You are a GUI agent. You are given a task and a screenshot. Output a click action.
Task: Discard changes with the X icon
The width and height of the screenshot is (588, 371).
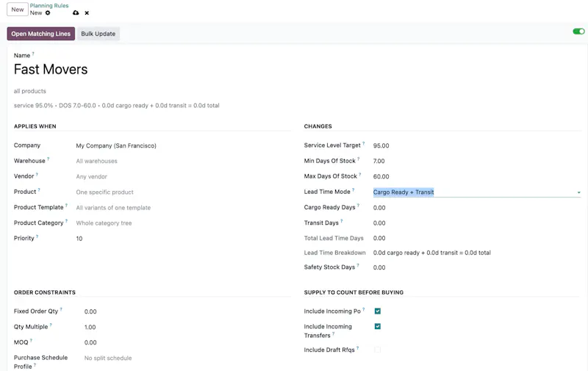click(87, 12)
